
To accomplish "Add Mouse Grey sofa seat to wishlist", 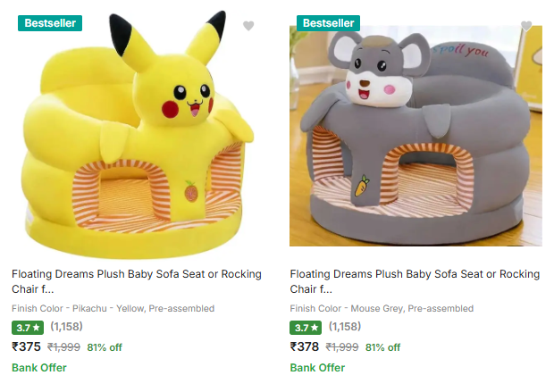I will tap(527, 26).
